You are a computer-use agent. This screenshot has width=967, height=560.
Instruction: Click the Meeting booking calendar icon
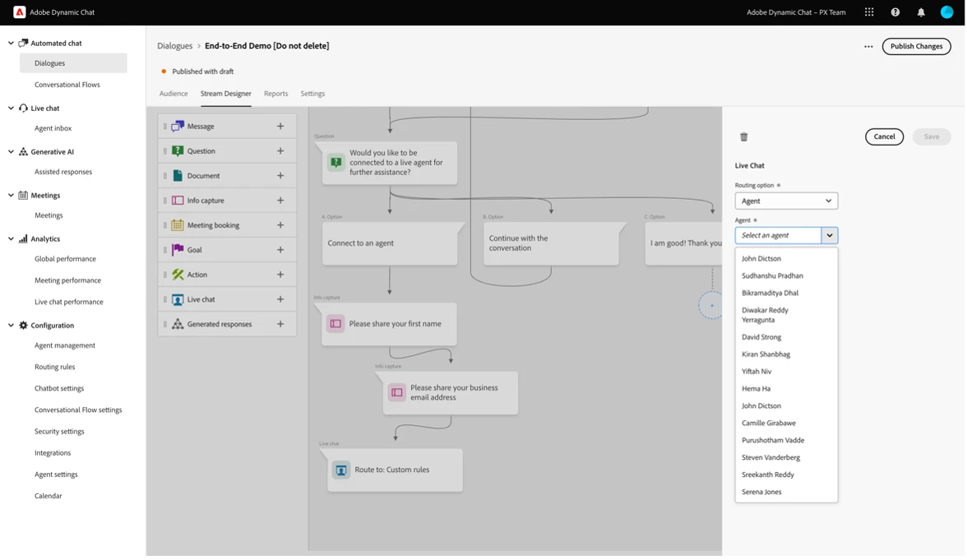click(x=178, y=225)
